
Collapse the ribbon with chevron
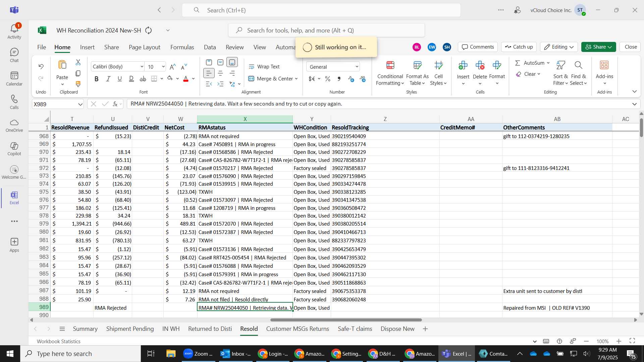634,92
